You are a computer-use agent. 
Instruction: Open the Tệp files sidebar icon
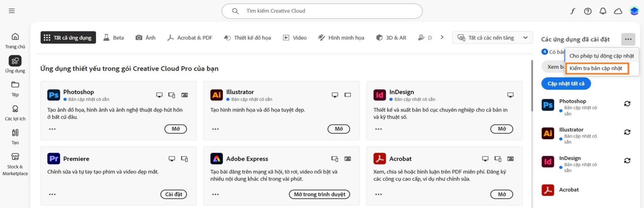(x=15, y=88)
